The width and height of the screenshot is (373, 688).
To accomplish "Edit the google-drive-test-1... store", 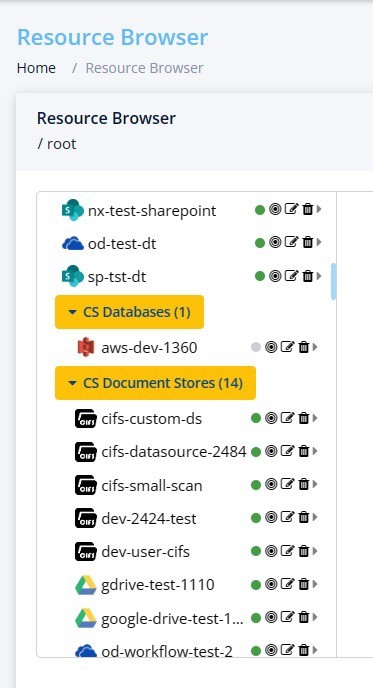I will point(287,617).
